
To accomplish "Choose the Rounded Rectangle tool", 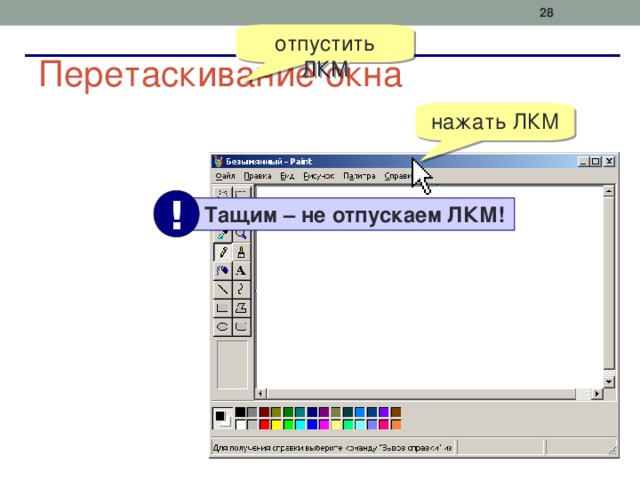I will 241,327.
